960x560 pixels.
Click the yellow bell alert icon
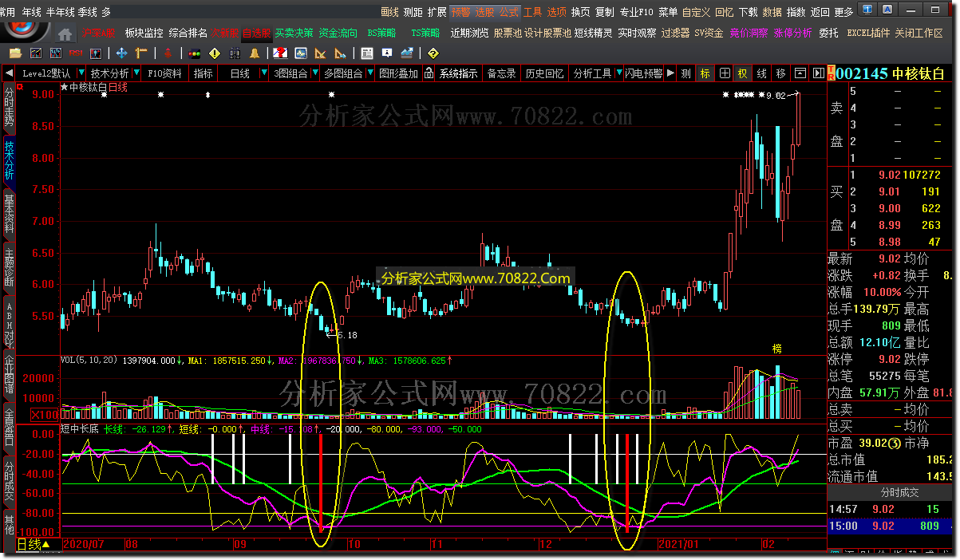pyautogui.click(x=255, y=53)
